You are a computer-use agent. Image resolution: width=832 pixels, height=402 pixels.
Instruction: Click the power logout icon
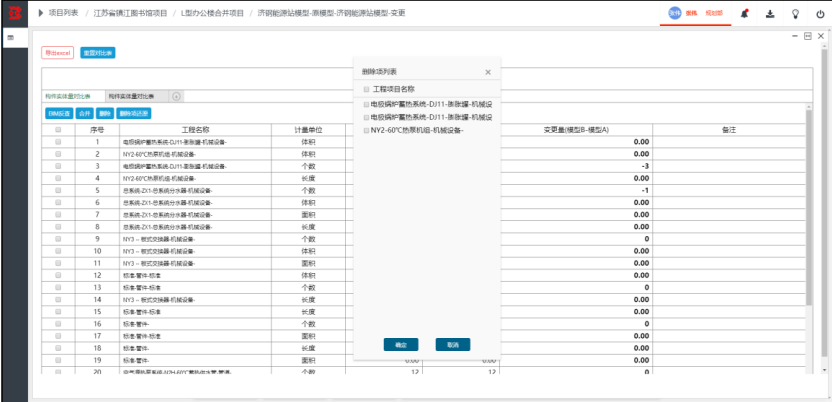[820, 14]
